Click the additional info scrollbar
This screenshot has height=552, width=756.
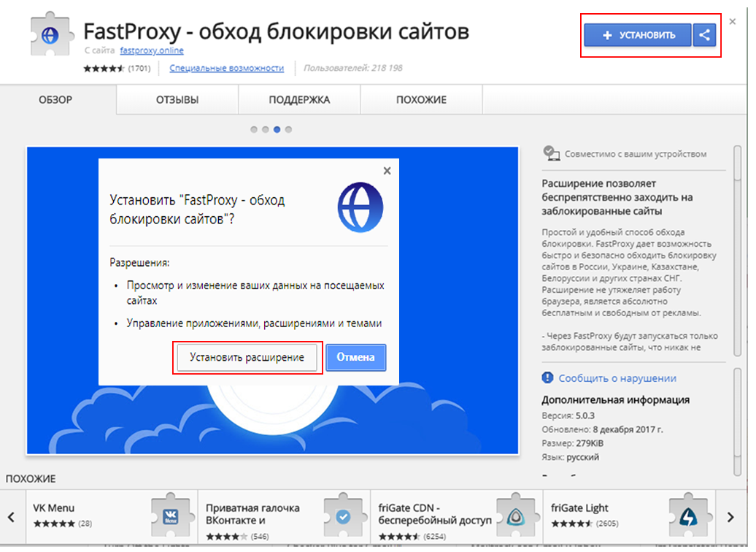click(x=737, y=422)
